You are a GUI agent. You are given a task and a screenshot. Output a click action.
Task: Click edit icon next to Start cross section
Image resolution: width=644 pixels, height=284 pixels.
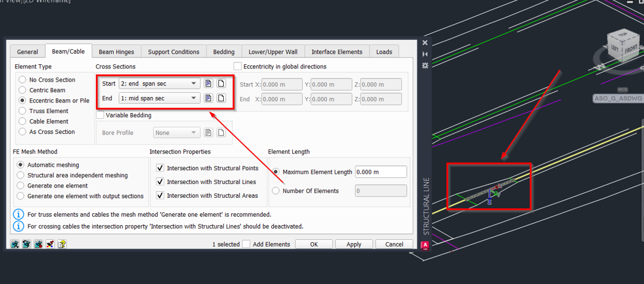[x=208, y=84]
